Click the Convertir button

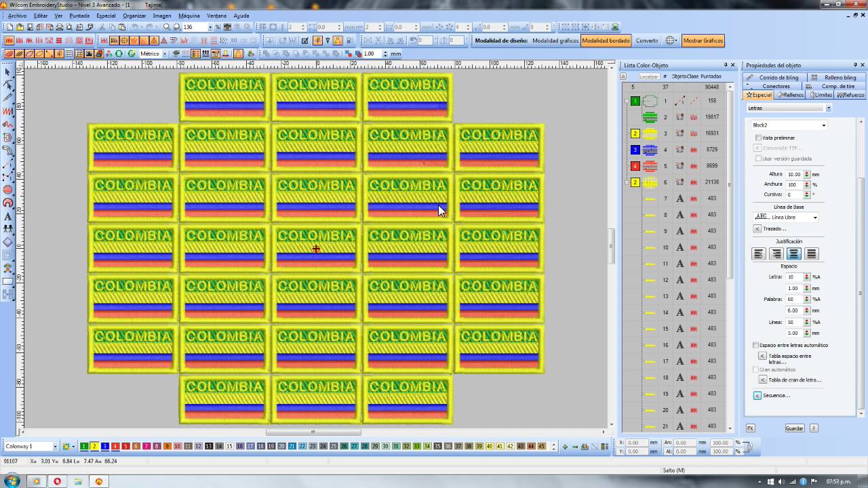[x=647, y=41]
